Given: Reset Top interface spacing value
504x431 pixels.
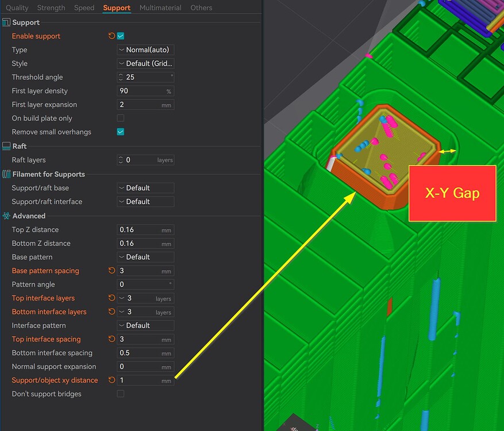Looking at the screenshot, I should (x=111, y=339).
